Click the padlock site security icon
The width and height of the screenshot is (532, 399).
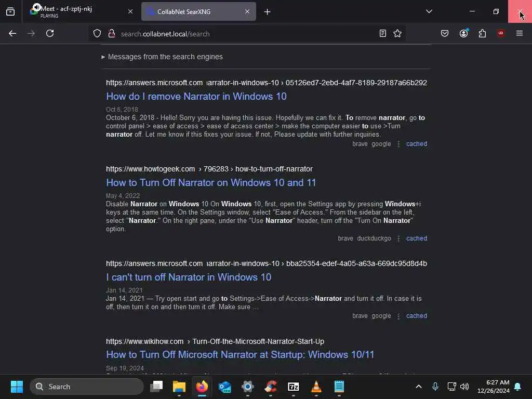pyautogui.click(x=112, y=33)
